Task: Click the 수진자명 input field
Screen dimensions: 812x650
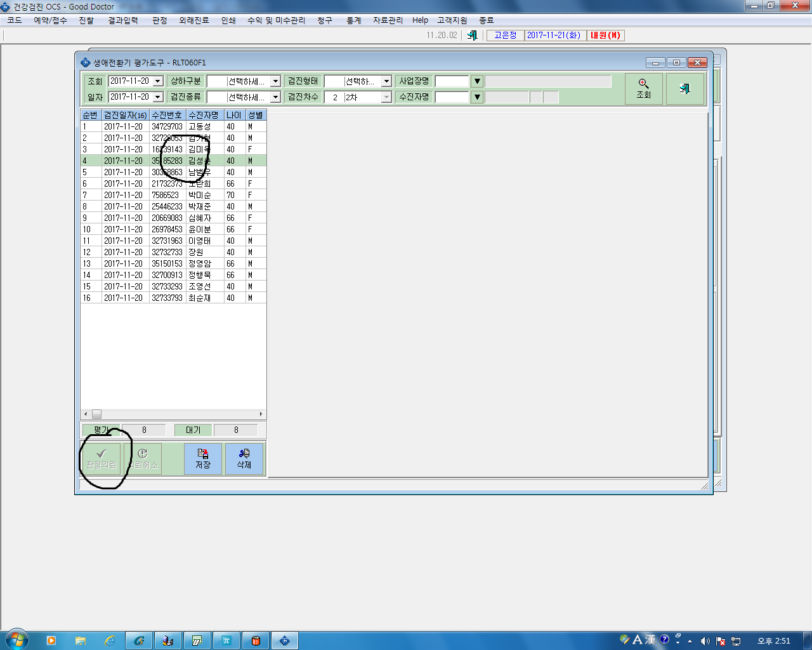Action: [452, 97]
